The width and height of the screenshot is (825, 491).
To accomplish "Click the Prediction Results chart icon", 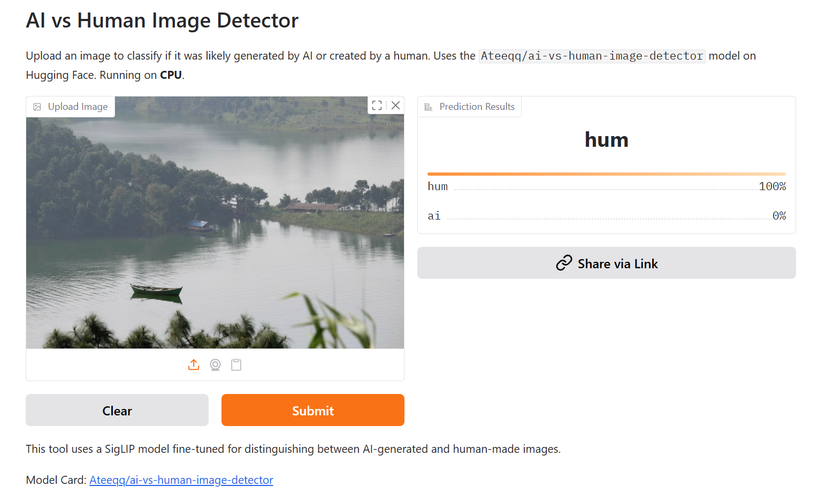I will pyautogui.click(x=429, y=107).
